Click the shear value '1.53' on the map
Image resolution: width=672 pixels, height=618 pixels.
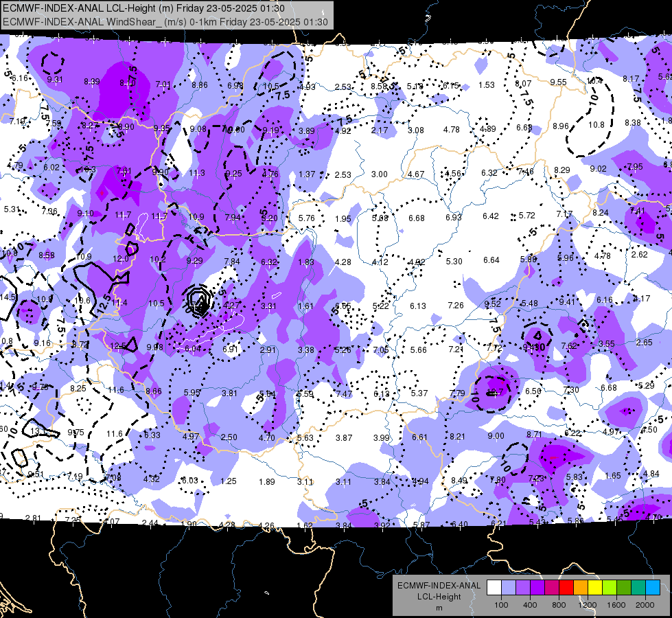click(x=487, y=85)
